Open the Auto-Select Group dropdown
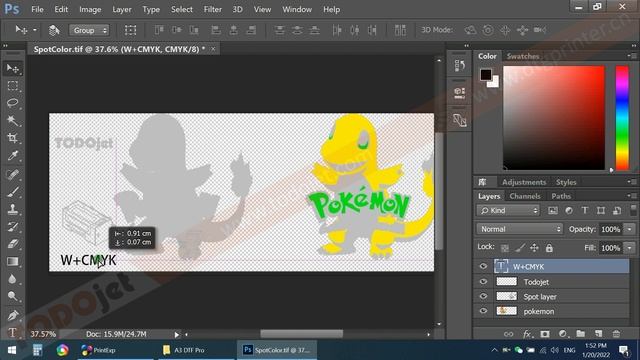Viewport: 640px width, 360px height. coord(89,30)
